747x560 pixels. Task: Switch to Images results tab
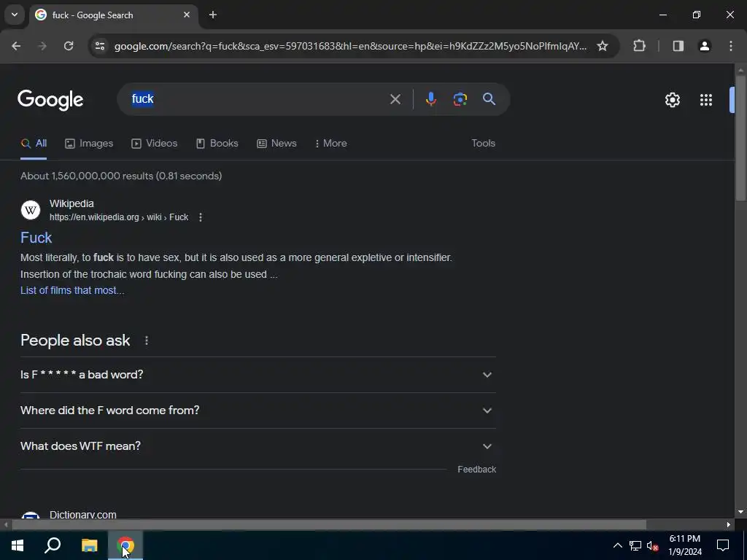click(89, 144)
